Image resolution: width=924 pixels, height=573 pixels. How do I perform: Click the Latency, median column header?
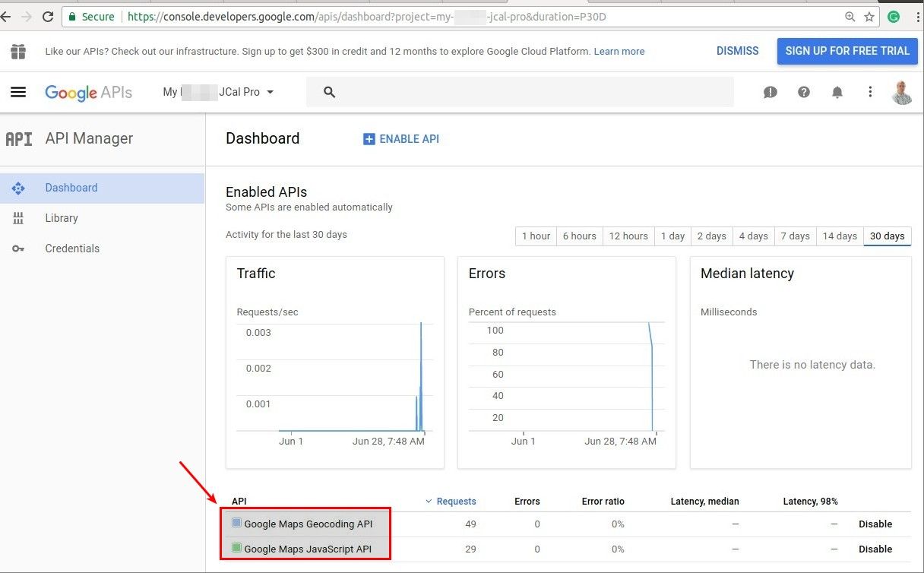point(705,502)
